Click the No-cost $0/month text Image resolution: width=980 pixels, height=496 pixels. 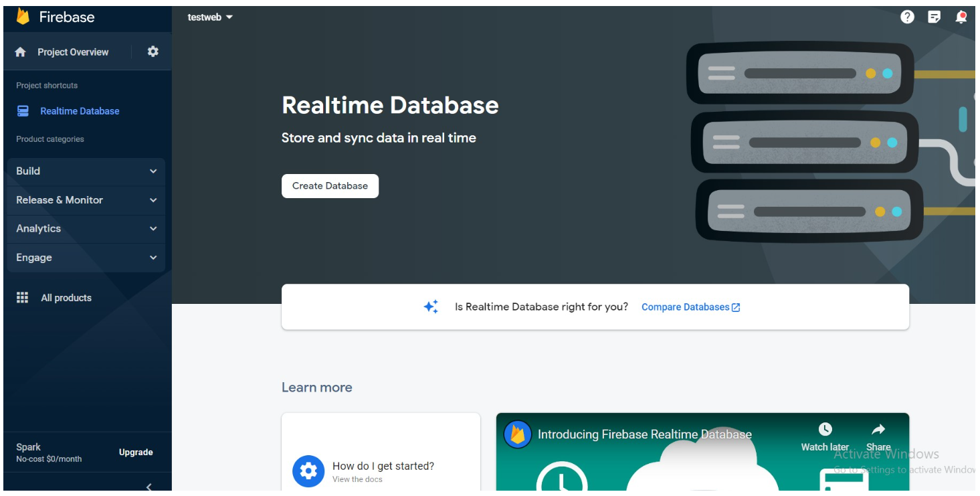pyautogui.click(x=49, y=459)
